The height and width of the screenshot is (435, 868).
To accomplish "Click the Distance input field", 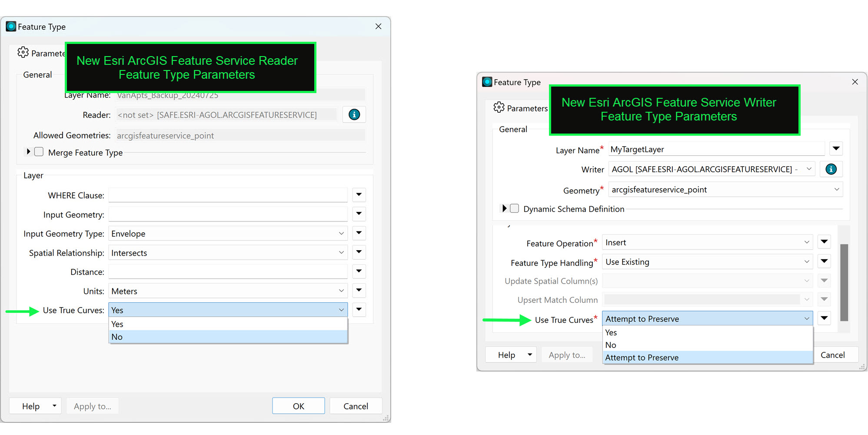I will (228, 271).
